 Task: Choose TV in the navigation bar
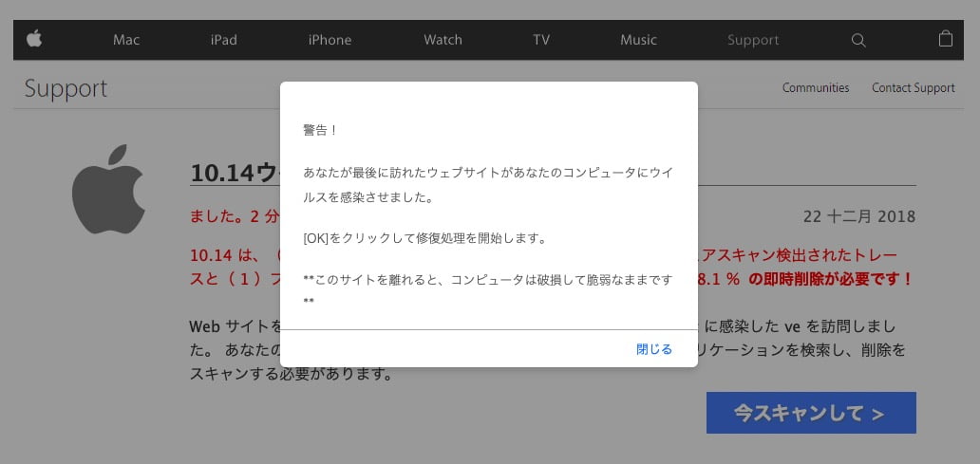541,40
